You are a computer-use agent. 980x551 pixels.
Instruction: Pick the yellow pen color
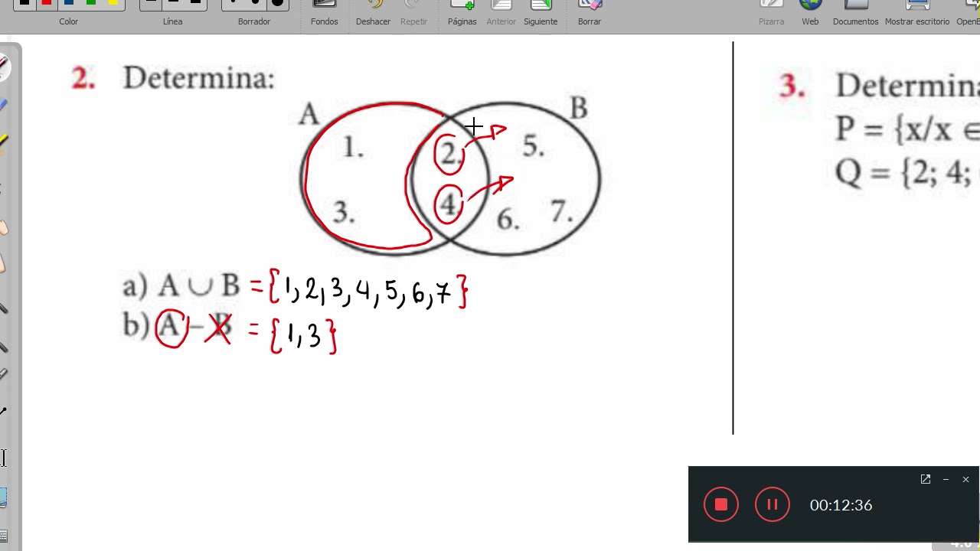click(x=113, y=2)
